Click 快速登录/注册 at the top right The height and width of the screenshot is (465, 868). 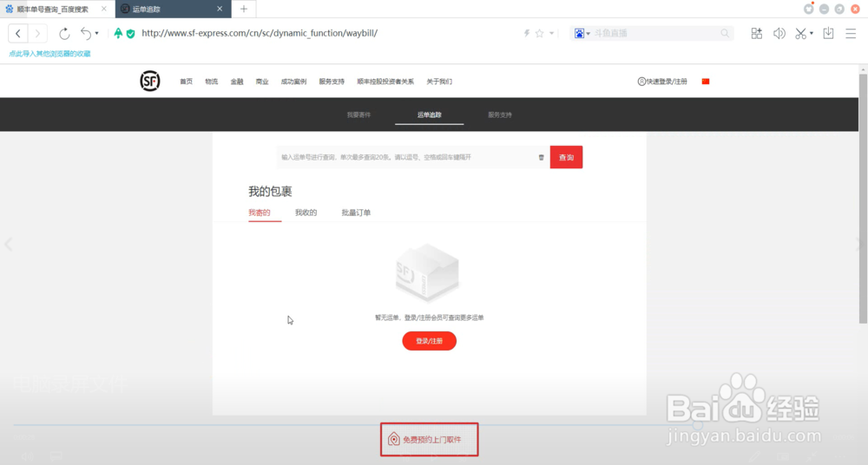coord(662,82)
